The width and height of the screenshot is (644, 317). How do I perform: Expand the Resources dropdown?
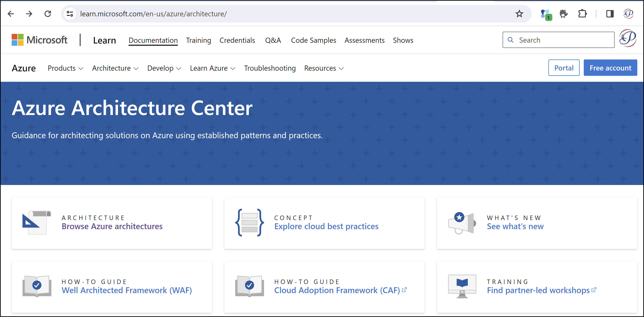click(x=324, y=68)
